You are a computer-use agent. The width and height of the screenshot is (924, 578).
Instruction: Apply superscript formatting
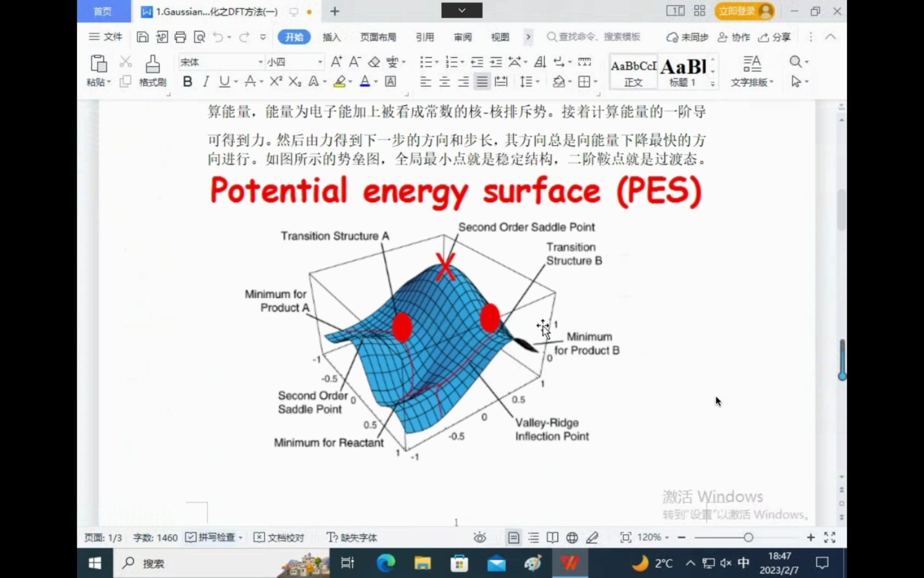tap(275, 81)
